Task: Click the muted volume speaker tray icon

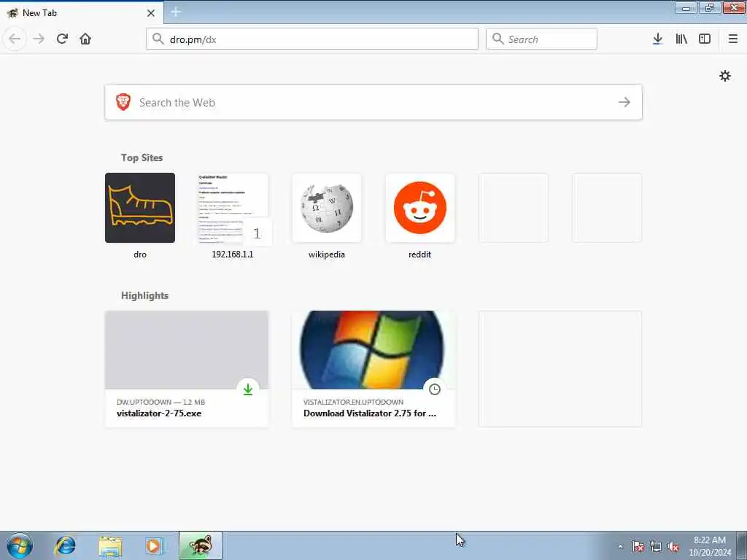Action: 673,547
